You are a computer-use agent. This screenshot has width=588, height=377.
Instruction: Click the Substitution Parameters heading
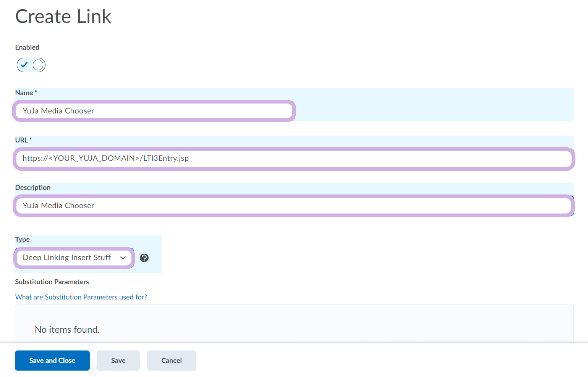point(52,282)
